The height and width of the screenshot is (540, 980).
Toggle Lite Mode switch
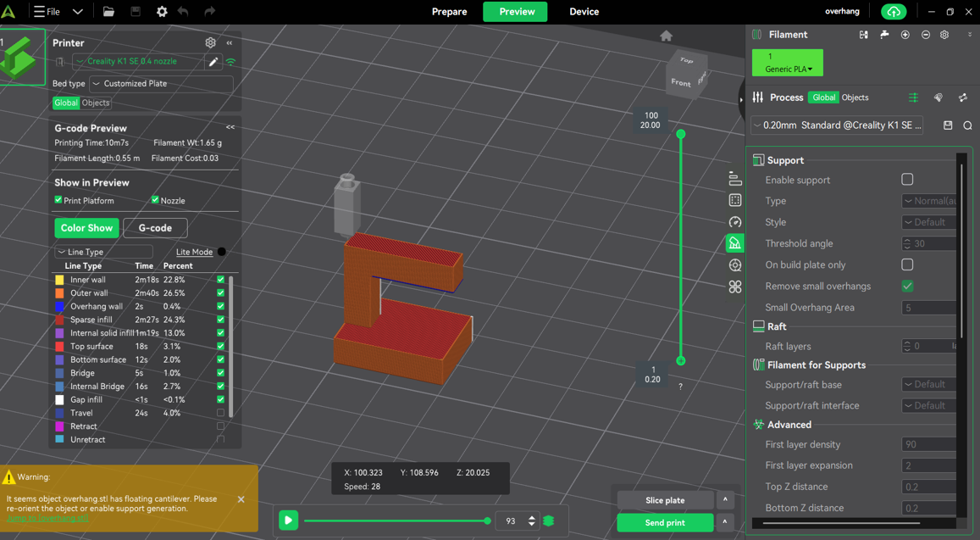click(221, 252)
